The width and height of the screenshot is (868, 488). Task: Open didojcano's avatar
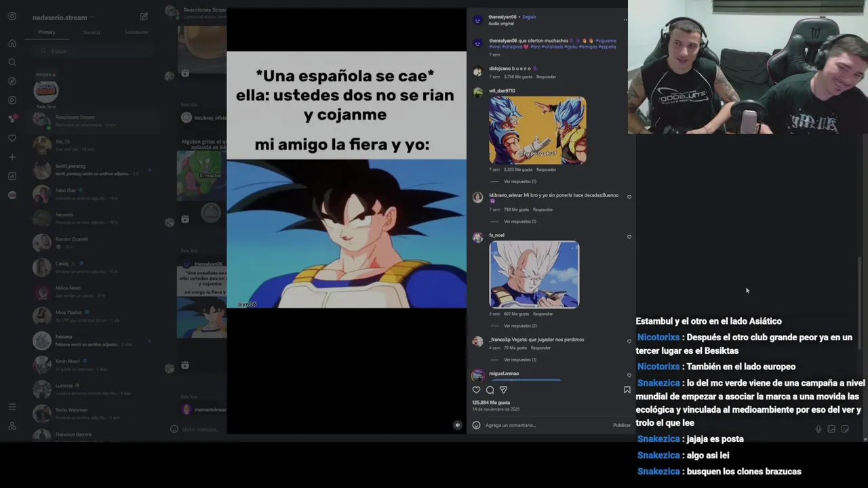point(477,71)
